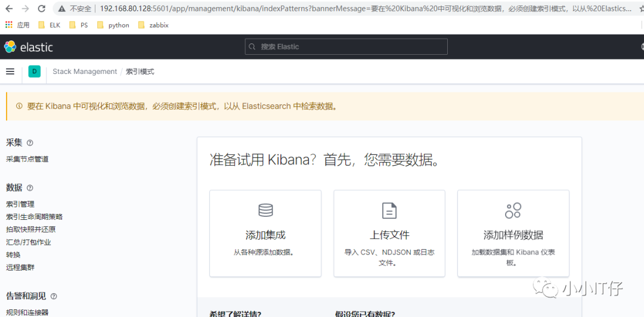Click the browser address bar URL

pos(366,8)
